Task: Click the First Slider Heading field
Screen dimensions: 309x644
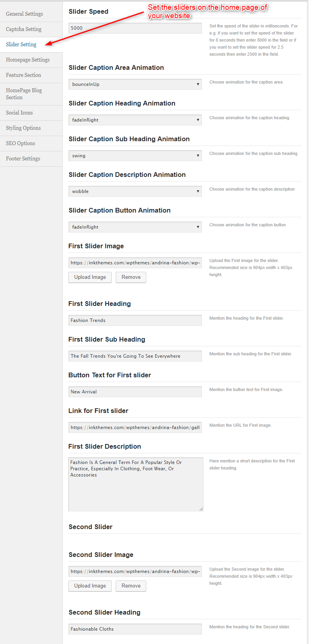Action: click(x=135, y=320)
